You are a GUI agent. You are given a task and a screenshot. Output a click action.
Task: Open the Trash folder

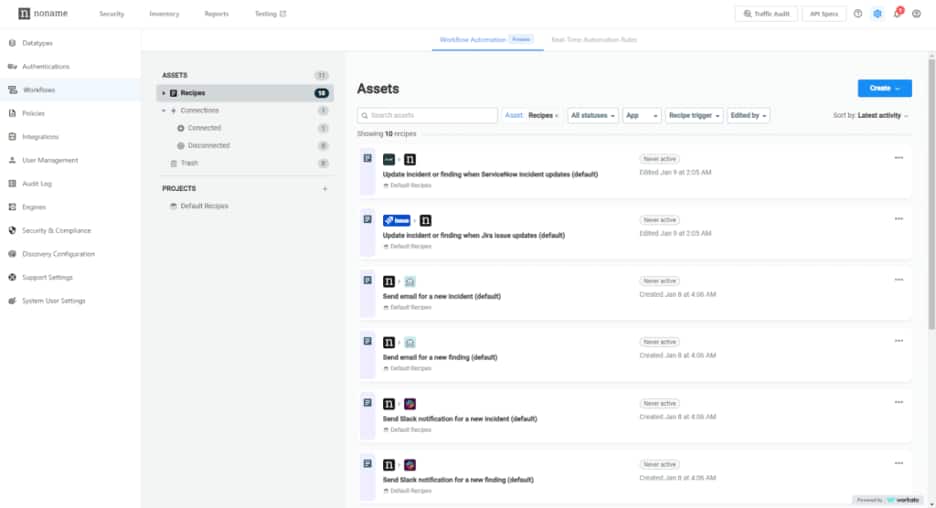pos(189,163)
